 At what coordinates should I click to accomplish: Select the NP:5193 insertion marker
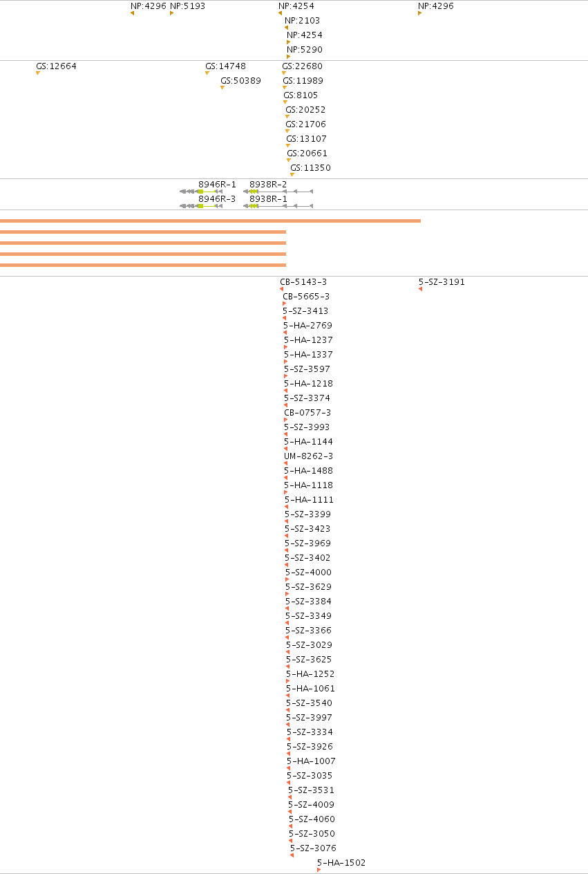coord(171,13)
